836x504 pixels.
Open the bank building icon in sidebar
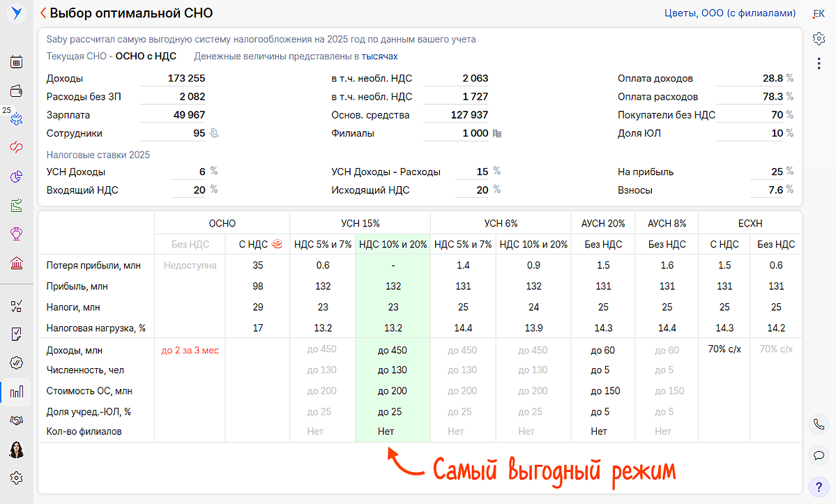click(x=17, y=263)
